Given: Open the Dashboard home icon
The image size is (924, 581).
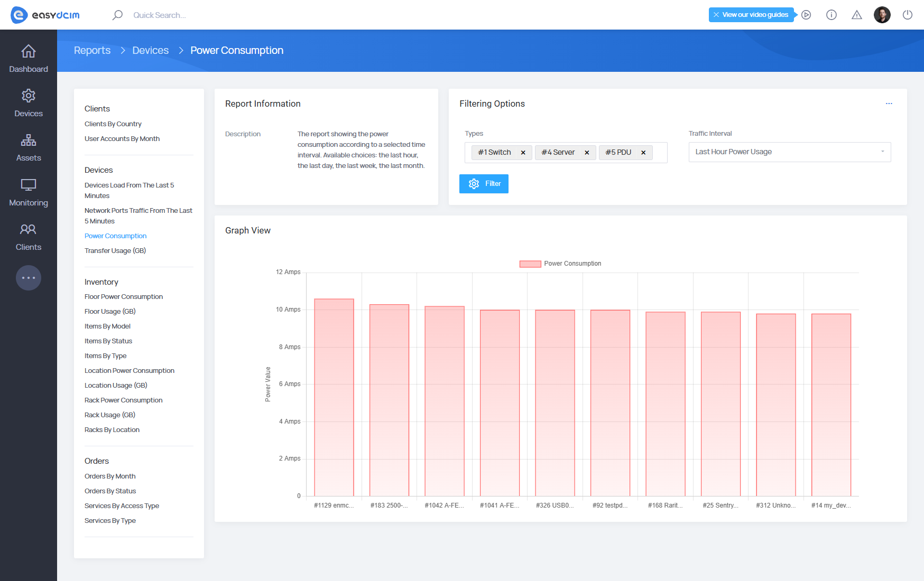Looking at the screenshot, I should 29,52.
